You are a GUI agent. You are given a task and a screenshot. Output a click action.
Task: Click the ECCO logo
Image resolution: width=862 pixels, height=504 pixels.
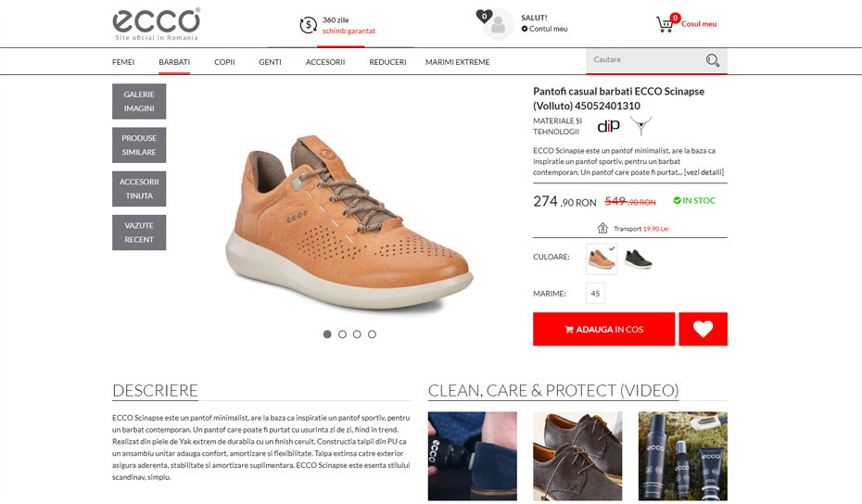(156, 24)
